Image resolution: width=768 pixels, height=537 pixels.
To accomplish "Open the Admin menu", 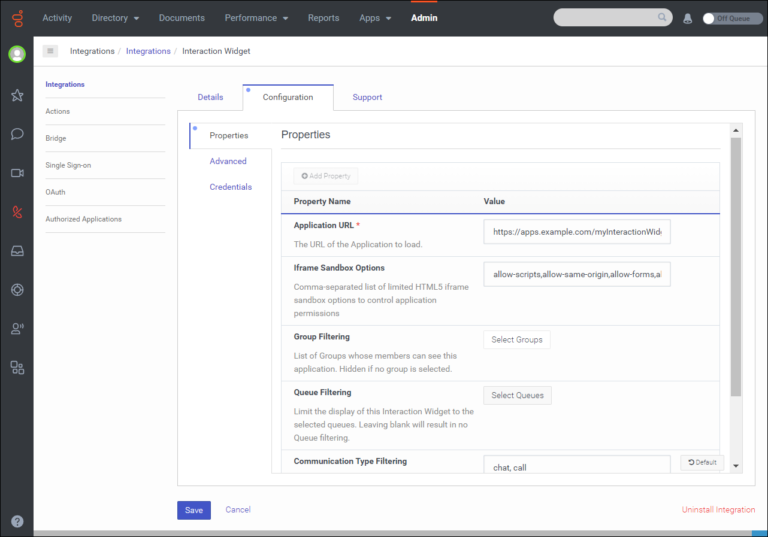I will [x=424, y=18].
